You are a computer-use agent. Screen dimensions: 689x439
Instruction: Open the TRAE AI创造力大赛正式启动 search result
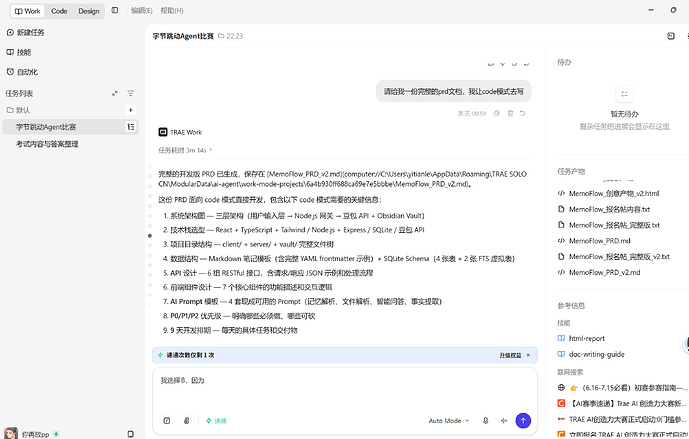coord(622,419)
